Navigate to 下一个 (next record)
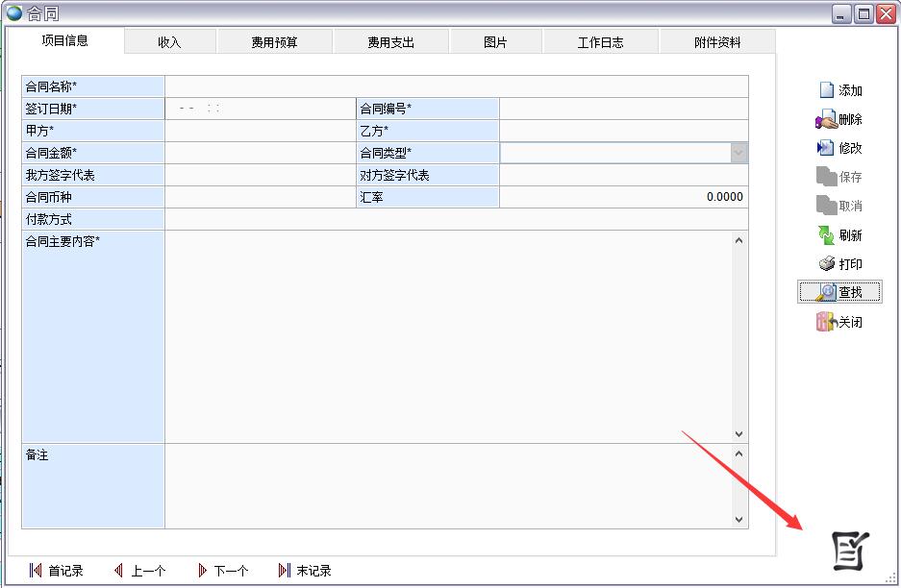The height and width of the screenshot is (588, 901). coord(222,571)
